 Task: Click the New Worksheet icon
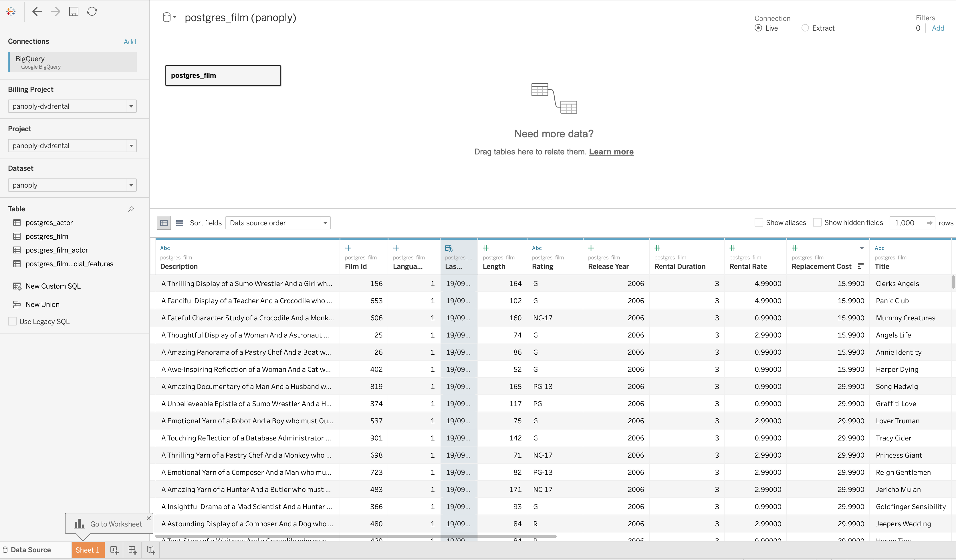[114, 550]
